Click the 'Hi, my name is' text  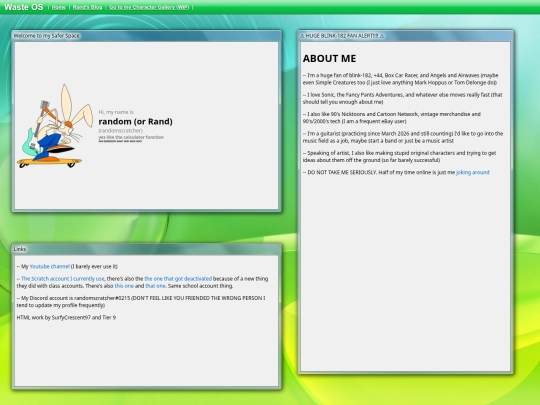[x=116, y=112]
